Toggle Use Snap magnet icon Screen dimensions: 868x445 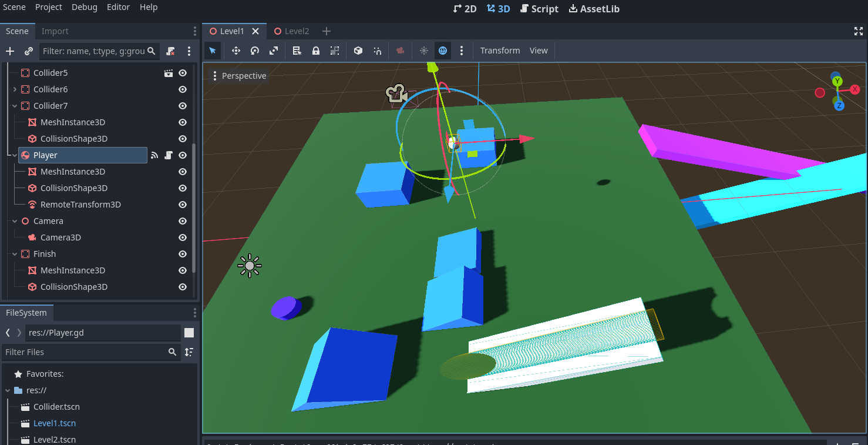tap(377, 51)
